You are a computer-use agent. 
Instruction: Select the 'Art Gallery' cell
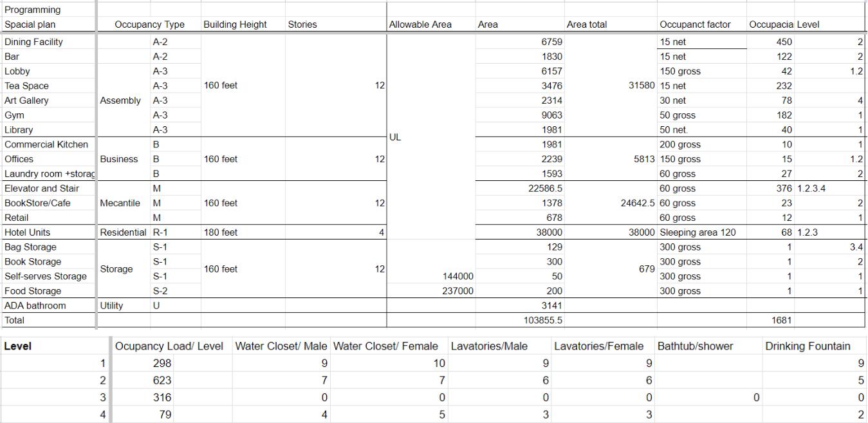coord(49,100)
